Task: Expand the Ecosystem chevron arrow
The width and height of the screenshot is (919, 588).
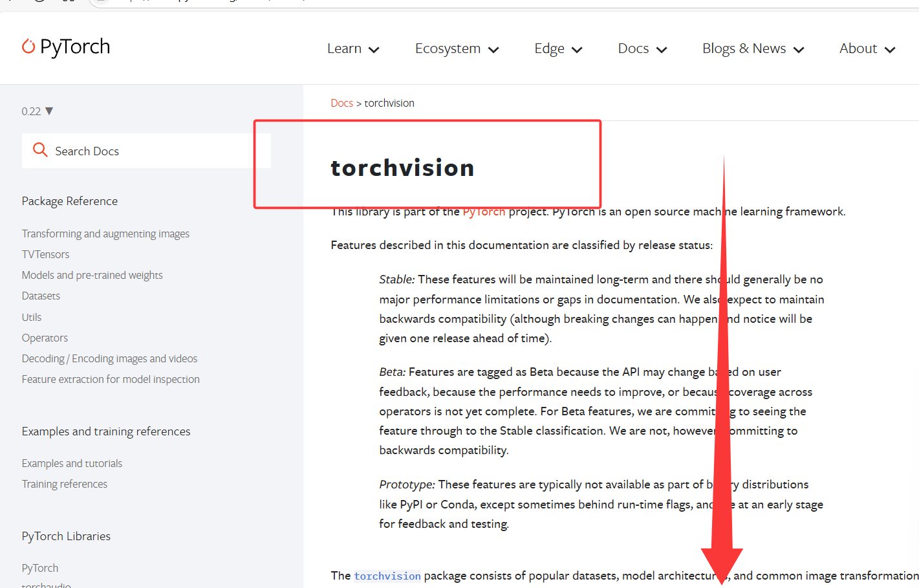Action: (x=493, y=50)
